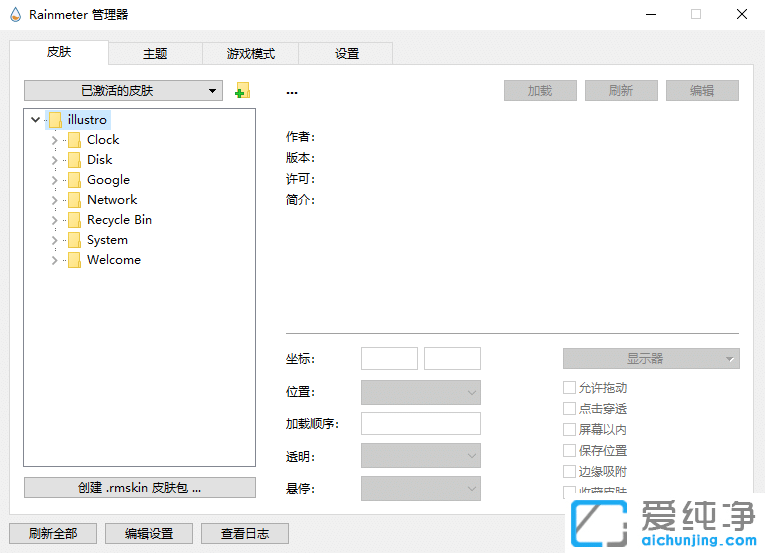Toggle the 点击穿透 checkbox

pos(569,409)
